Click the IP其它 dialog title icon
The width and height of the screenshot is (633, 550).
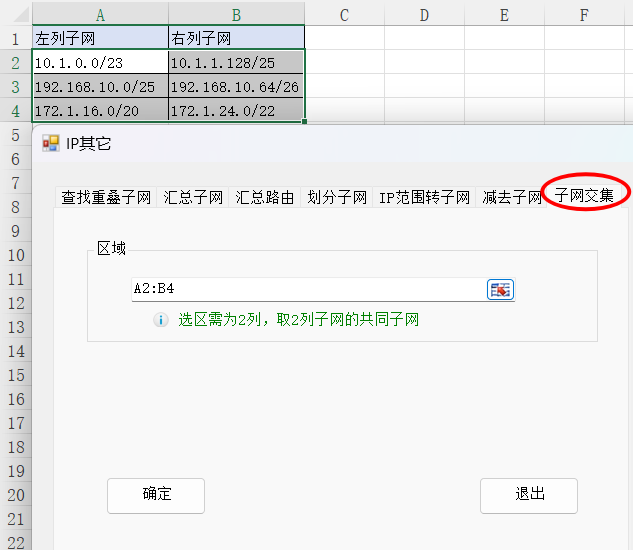[51, 143]
